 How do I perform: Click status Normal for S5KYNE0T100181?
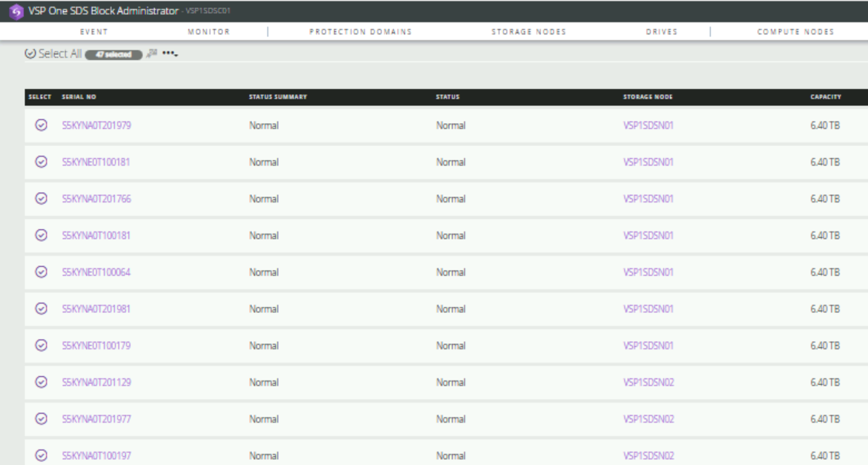coord(451,162)
